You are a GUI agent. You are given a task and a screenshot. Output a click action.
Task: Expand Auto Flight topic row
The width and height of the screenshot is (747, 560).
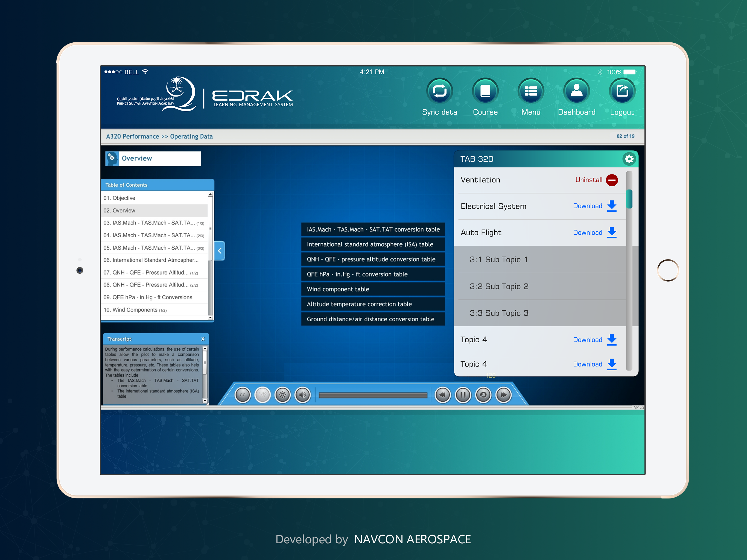(481, 233)
